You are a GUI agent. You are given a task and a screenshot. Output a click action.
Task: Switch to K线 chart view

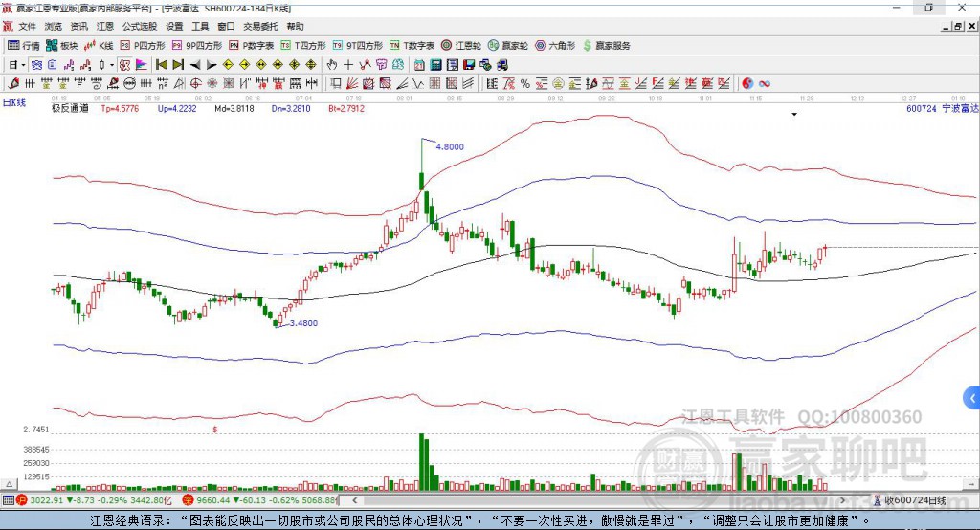pyautogui.click(x=99, y=46)
